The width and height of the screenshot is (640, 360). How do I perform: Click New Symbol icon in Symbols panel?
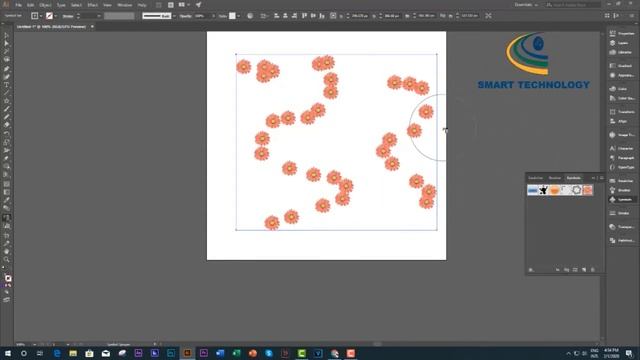tap(584, 270)
